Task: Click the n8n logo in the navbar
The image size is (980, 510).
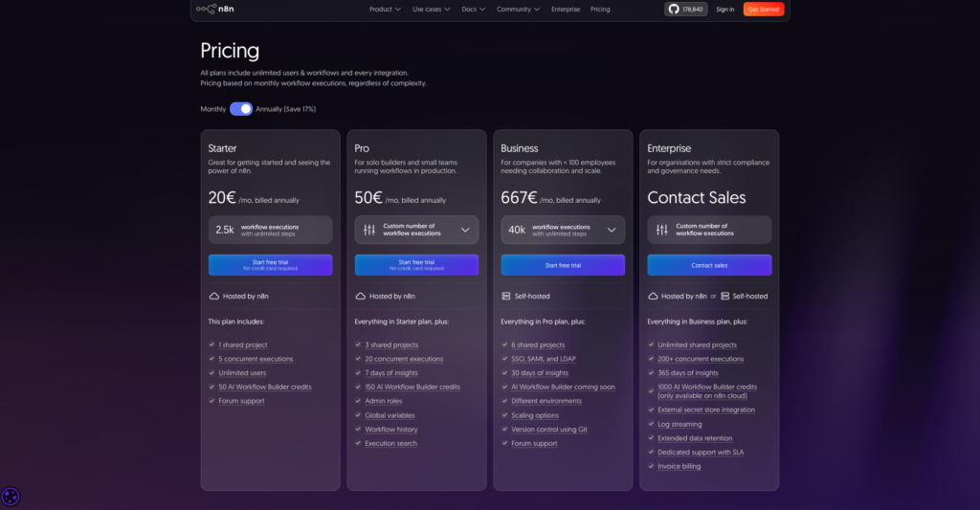Action: (x=215, y=10)
